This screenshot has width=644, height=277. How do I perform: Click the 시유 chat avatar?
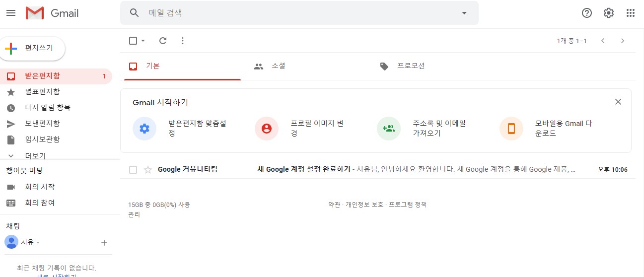(x=11, y=242)
